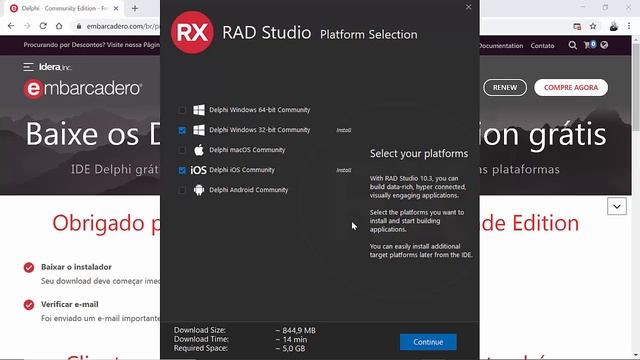This screenshot has height=360, width=640.
Task: Click the Baixar o instalador check icon
Action: (x=29, y=267)
